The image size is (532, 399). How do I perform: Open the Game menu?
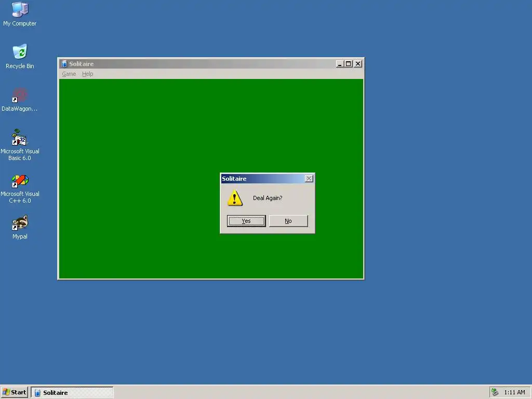[69, 74]
